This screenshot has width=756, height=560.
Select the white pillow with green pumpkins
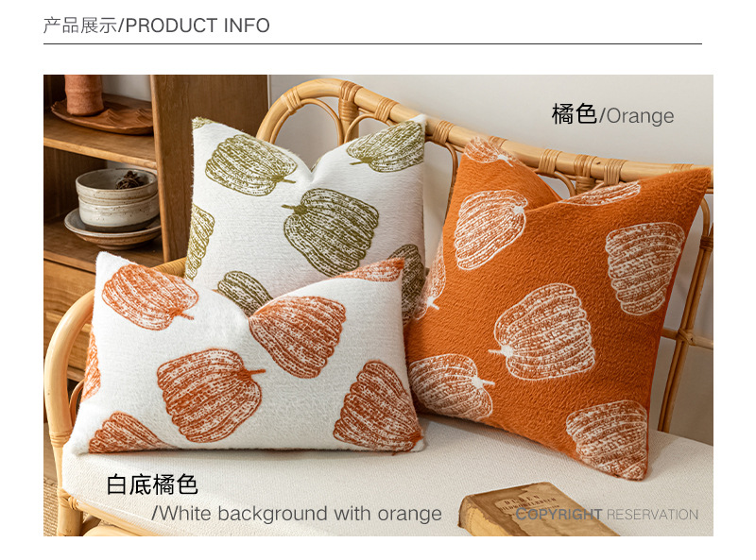[x=309, y=202]
